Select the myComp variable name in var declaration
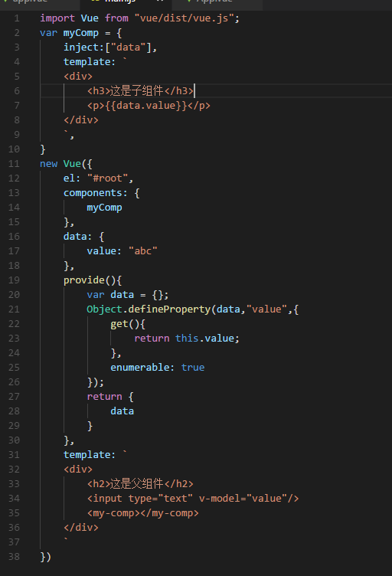 pyautogui.click(x=80, y=33)
